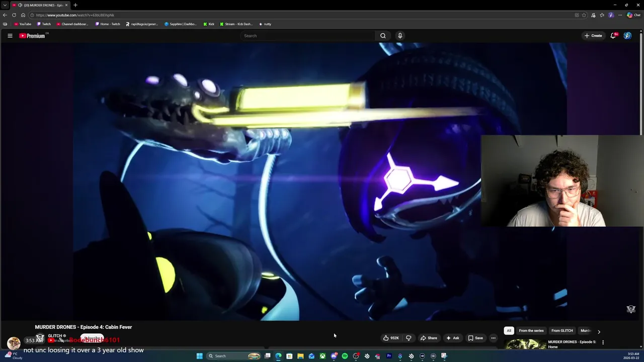Open the Channel dashboard bookmark
This screenshot has height=362, width=644.
pyautogui.click(x=72, y=24)
